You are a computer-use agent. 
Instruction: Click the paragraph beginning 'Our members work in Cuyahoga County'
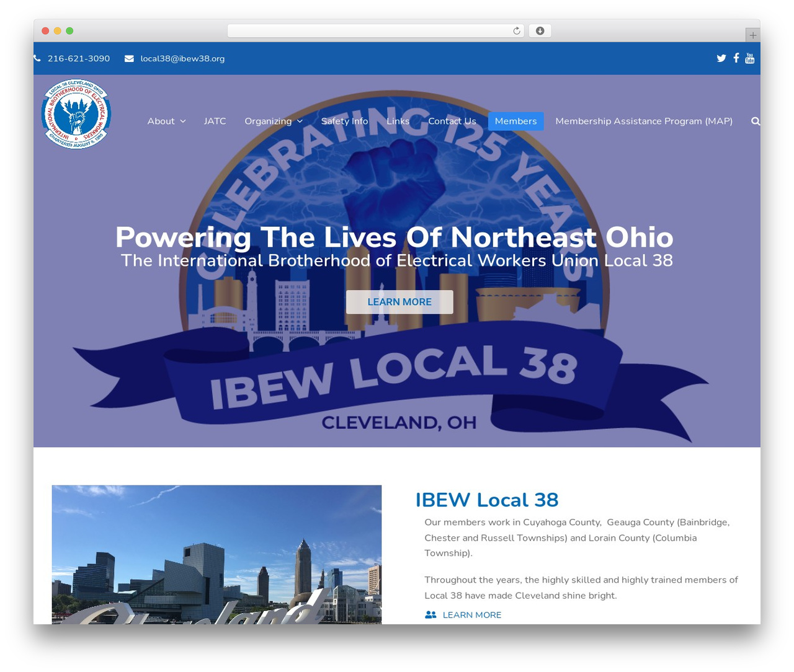pos(578,537)
